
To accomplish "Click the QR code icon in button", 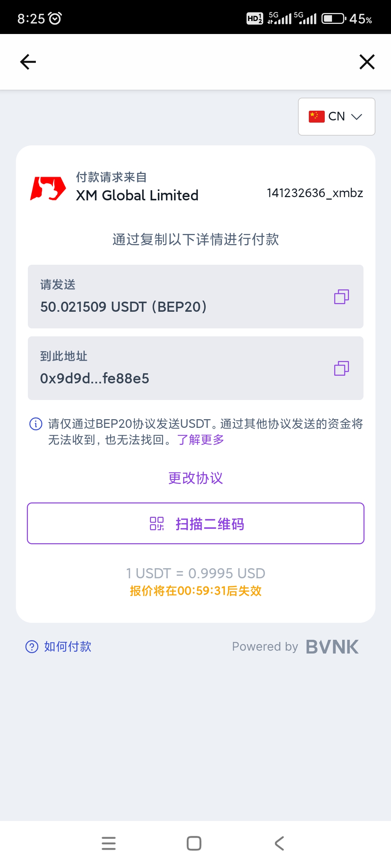I will click(x=157, y=523).
